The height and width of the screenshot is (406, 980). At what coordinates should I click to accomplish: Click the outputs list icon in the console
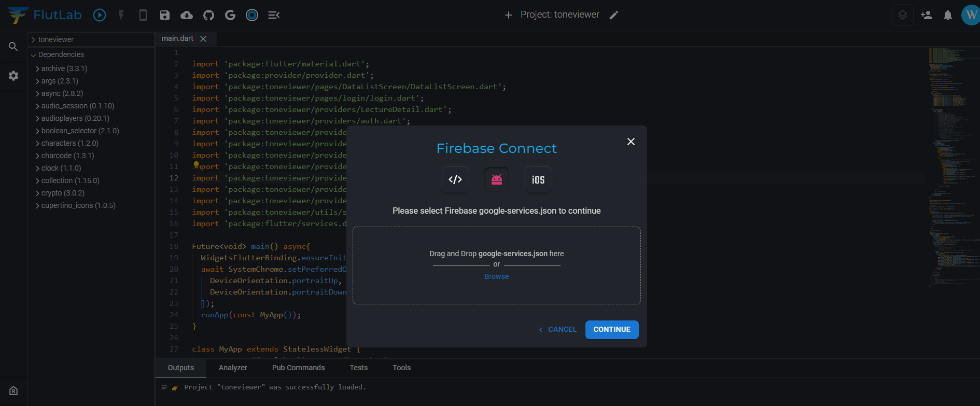click(164, 387)
